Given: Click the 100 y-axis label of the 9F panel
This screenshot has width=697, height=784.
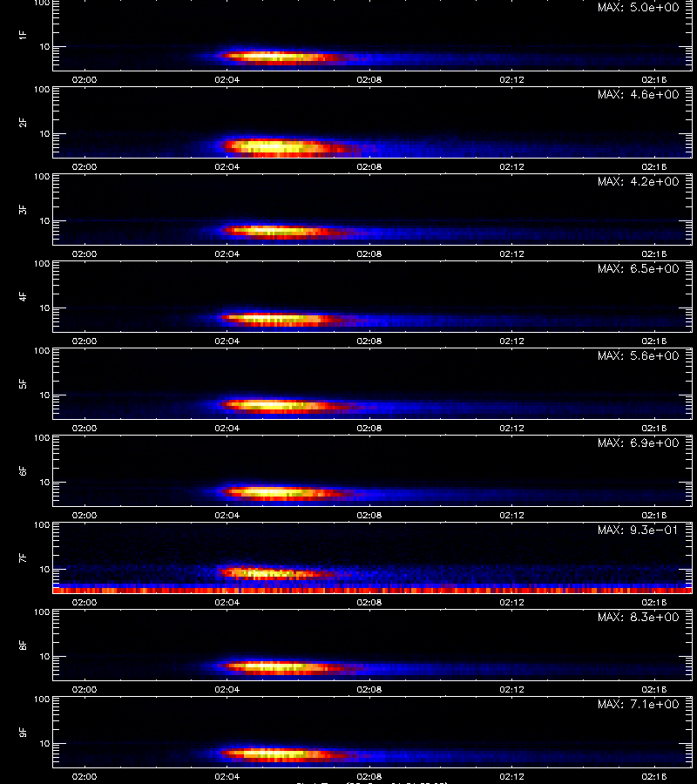Looking at the screenshot, I should click(x=42, y=700).
